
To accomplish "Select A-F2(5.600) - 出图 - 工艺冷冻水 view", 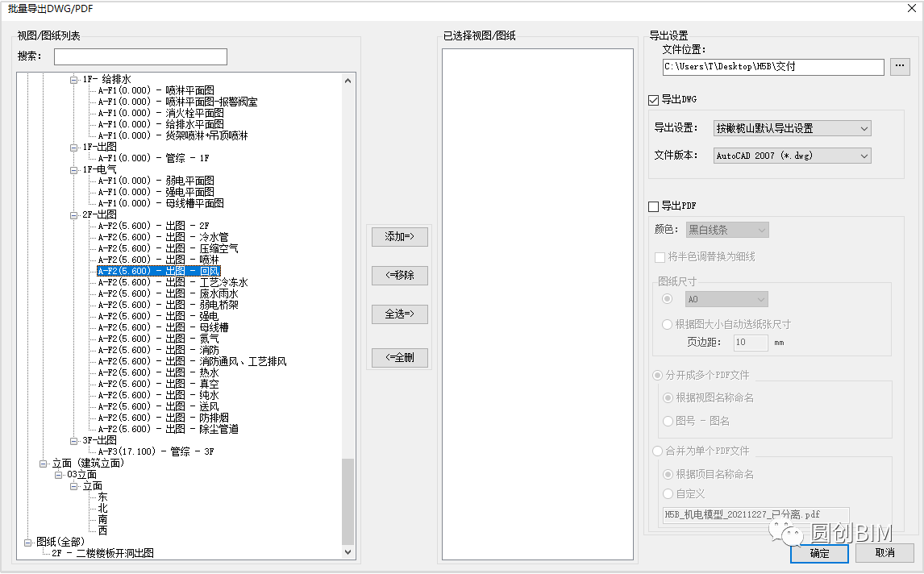I will tap(173, 283).
